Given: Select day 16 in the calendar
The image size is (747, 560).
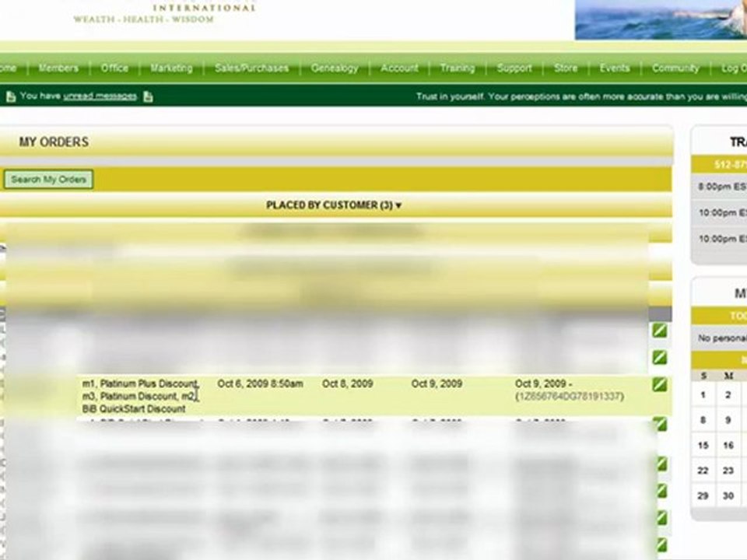Looking at the screenshot, I should (x=728, y=445).
